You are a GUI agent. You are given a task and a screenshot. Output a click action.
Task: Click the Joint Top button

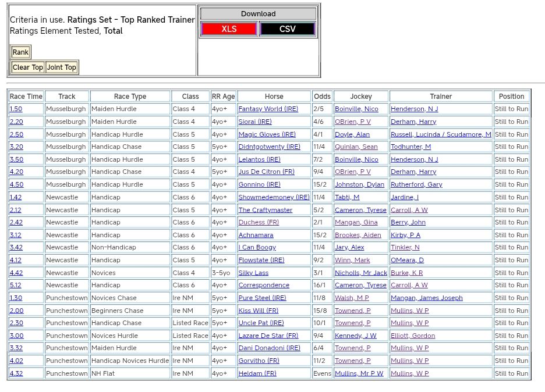tap(62, 67)
